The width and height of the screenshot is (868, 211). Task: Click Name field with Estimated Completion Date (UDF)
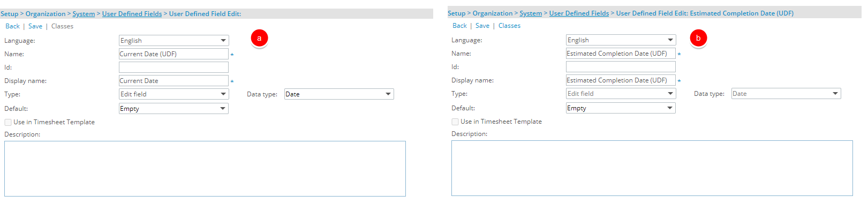coord(621,54)
